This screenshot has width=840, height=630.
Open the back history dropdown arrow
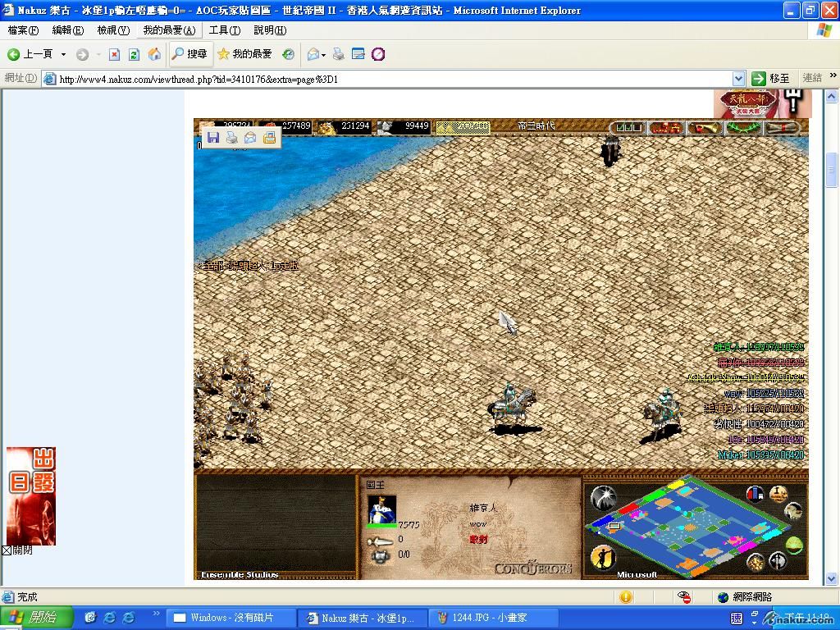[x=63, y=54]
